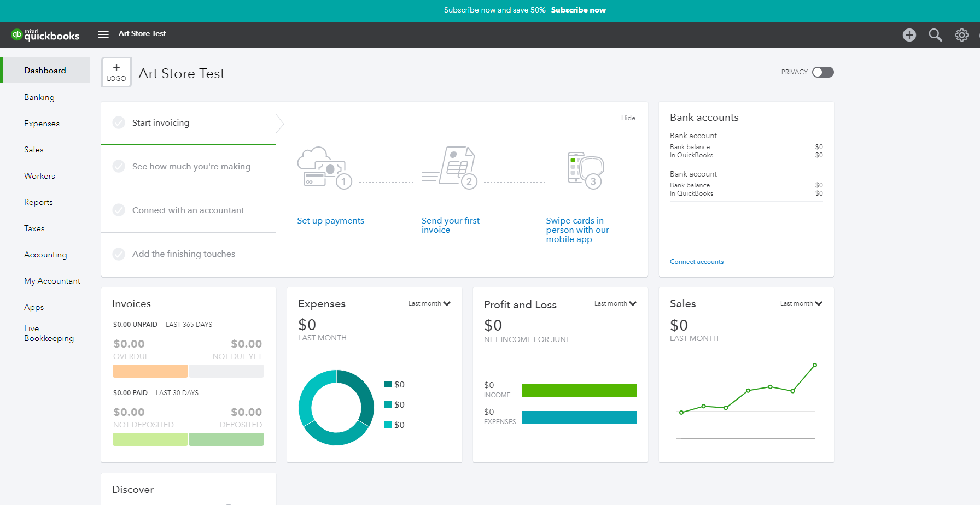Click the hamburger menu to collapse navigation
This screenshot has height=505, width=980.
coord(103,34)
